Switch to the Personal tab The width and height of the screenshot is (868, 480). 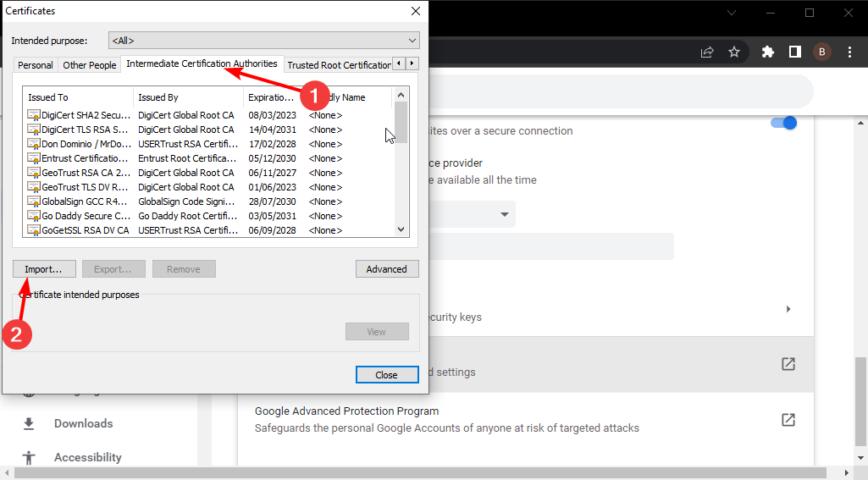tap(36, 65)
